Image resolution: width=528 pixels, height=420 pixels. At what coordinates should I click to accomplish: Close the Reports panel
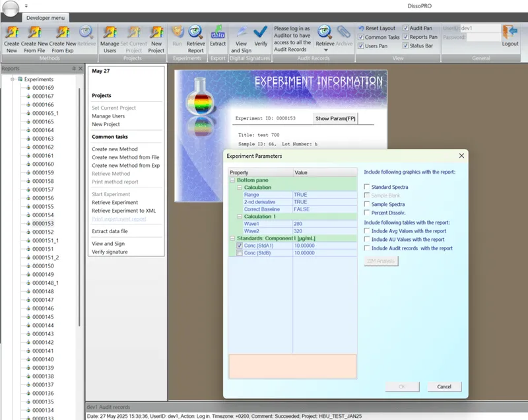pos(81,69)
